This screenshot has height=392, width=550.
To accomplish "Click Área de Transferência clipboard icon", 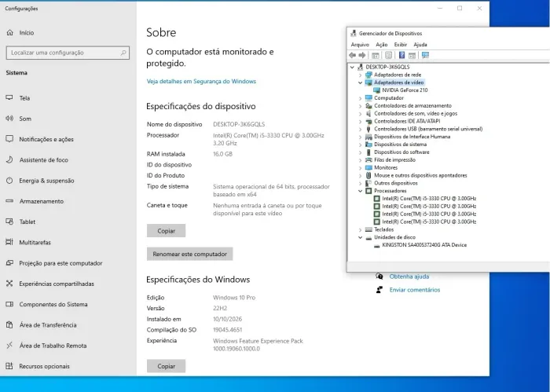I will 9,325.
